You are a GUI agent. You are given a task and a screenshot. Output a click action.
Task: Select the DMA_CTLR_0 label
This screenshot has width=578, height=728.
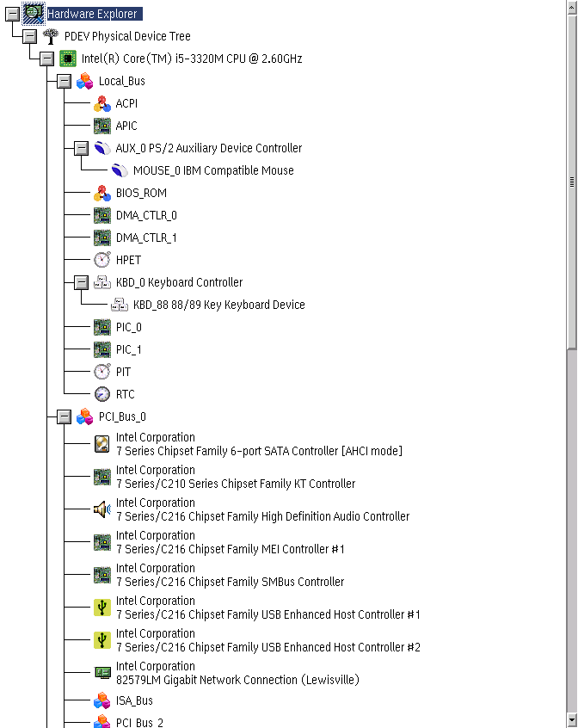tap(146, 215)
